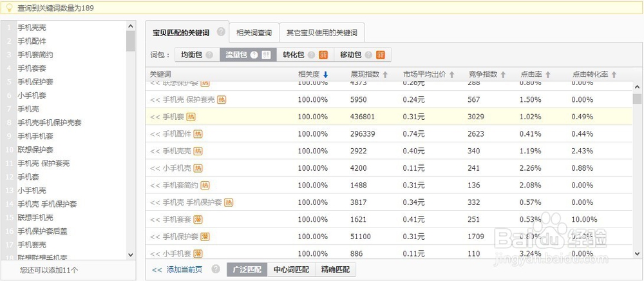Click the 热 badge on 手机配件 row
Screen dimensions: 644x281
(x=198, y=134)
